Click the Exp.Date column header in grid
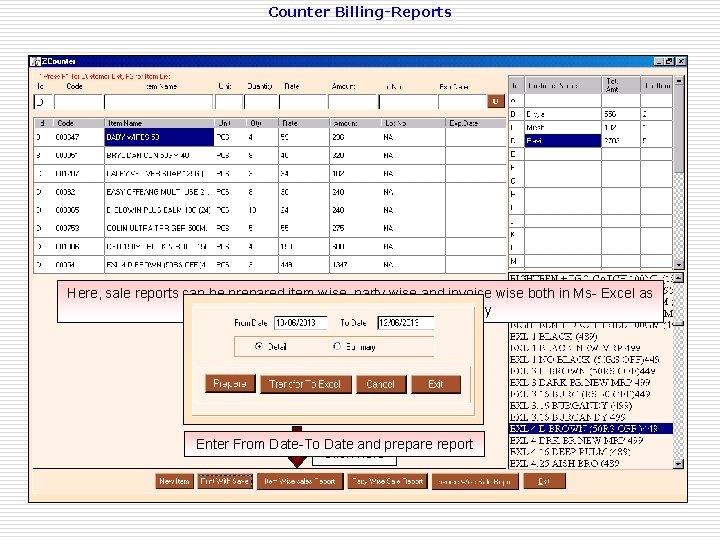Image resolution: width=720 pixels, height=540 pixels. click(x=476, y=123)
